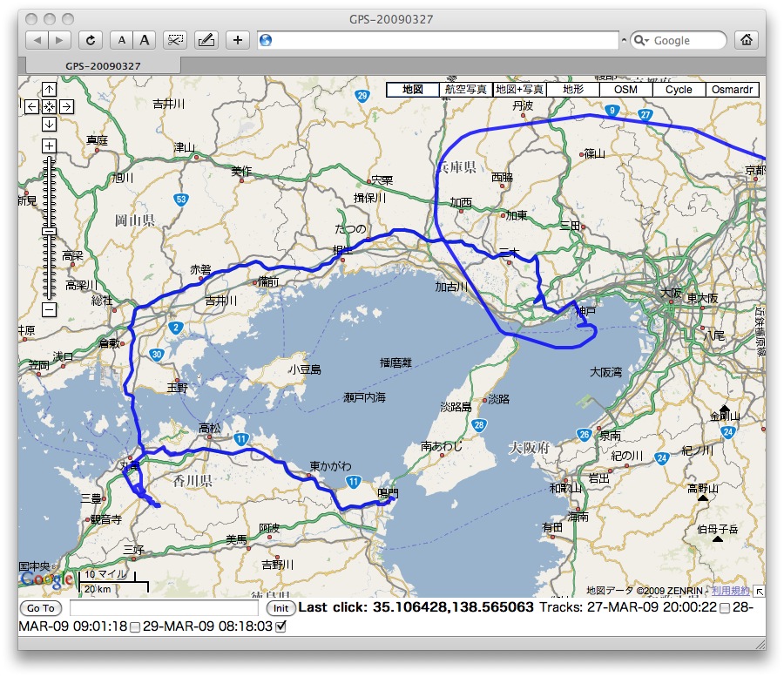Click the 鳴門 city label
Screen dimensions: 784x677
click(x=388, y=493)
